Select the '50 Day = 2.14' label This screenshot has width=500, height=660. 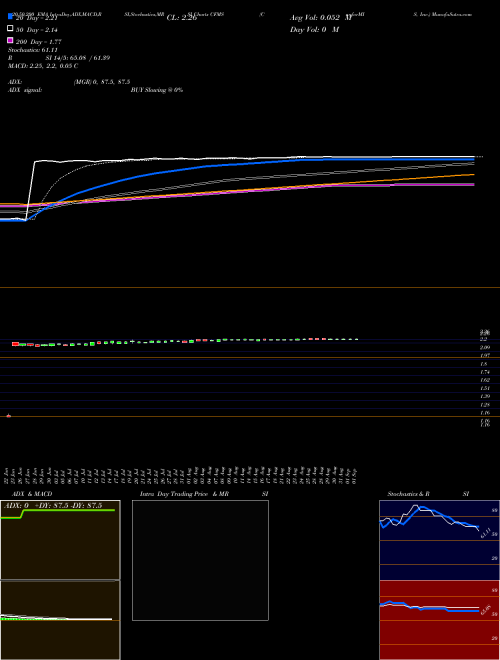37,30
